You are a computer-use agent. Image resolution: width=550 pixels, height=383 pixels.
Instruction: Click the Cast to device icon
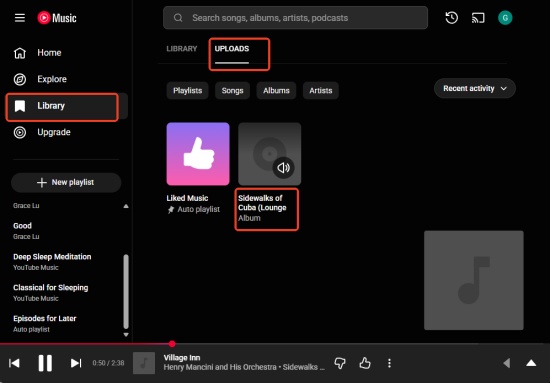[x=478, y=18]
